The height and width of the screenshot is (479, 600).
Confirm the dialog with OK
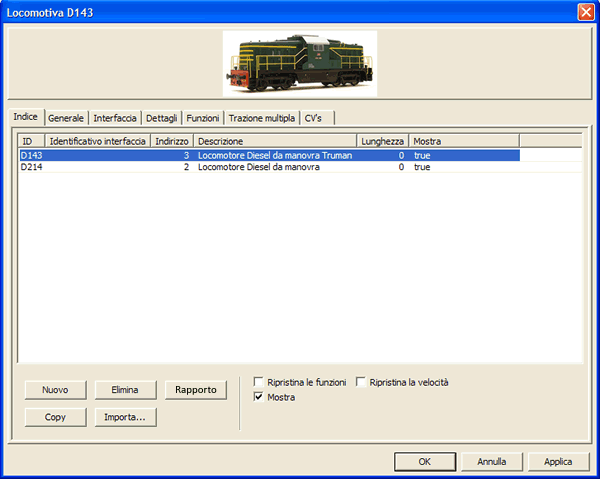[x=425, y=461]
